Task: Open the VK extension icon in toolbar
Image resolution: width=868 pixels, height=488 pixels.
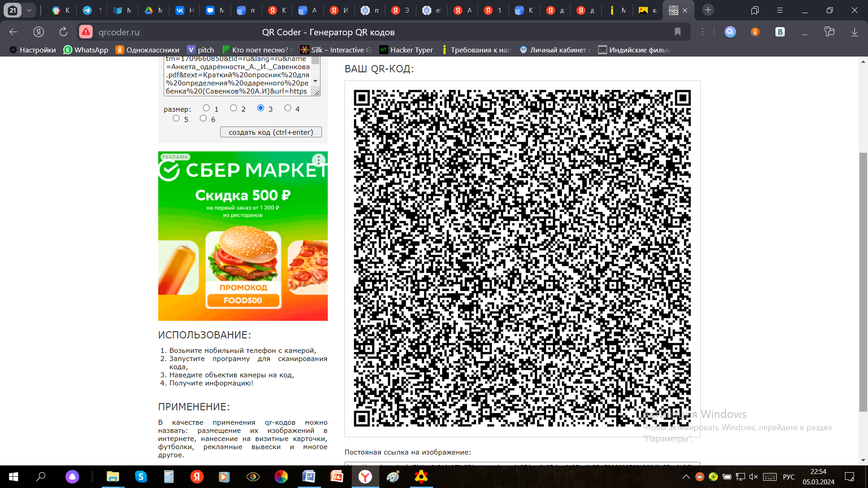Action: click(x=780, y=32)
